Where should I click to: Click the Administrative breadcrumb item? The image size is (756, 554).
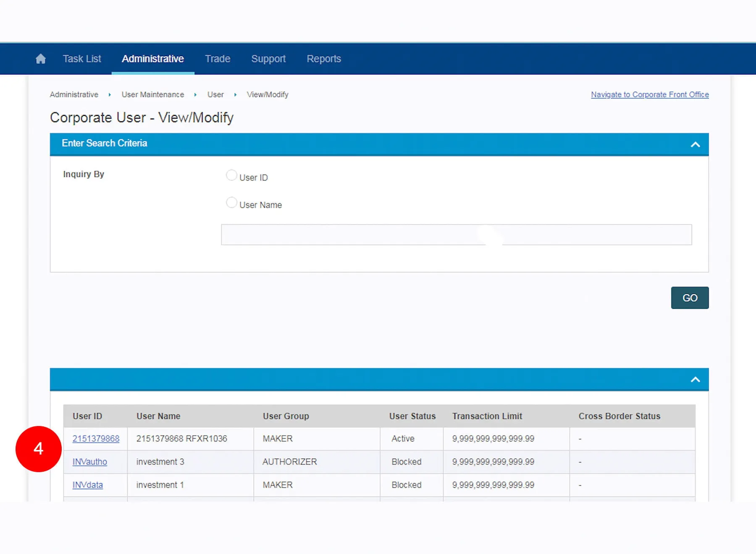(74, 94)
